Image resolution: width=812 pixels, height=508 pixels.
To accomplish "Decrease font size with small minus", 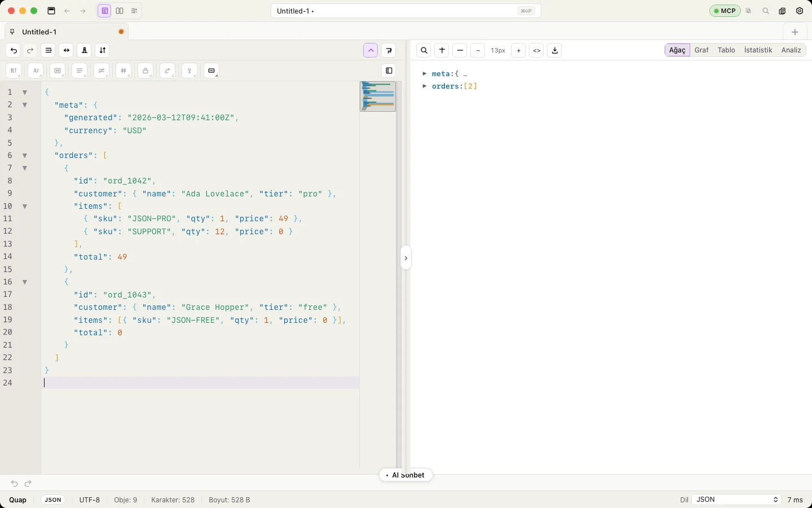I will 478,50.
